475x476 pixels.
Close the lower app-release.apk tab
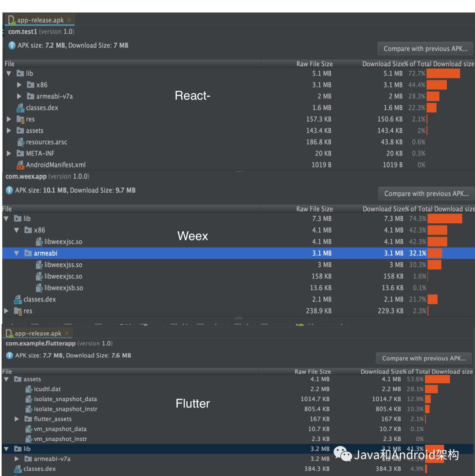click(x=66, y=333)
